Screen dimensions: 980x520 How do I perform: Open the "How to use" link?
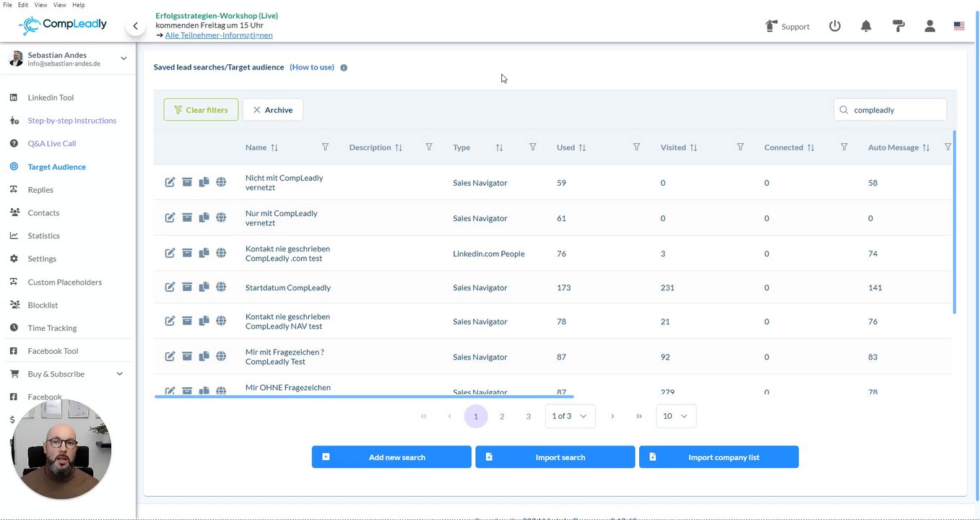(312, 67)
